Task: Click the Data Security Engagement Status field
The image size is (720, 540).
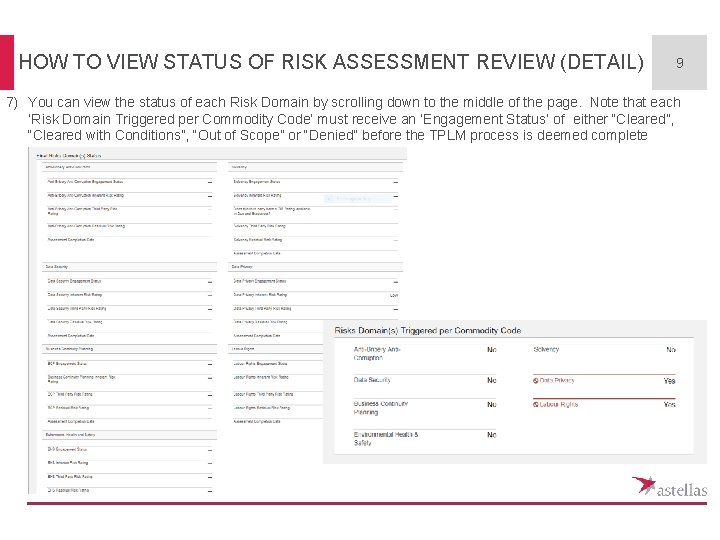Action: pyautogui.click(x=129, y=281)
